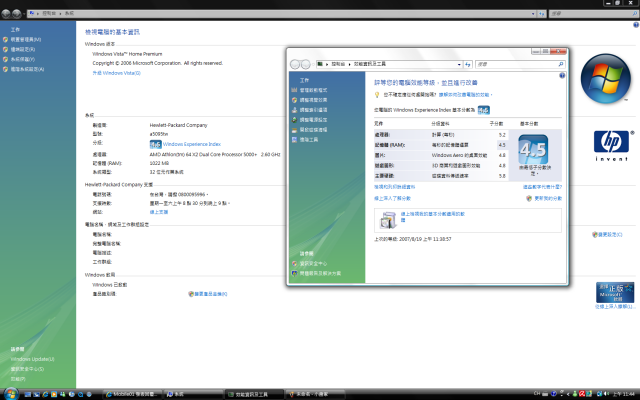This screenshot has height=400, width=640.
Task: Open 'what do these numbers mean?' link
Action: tap(542, 187)
